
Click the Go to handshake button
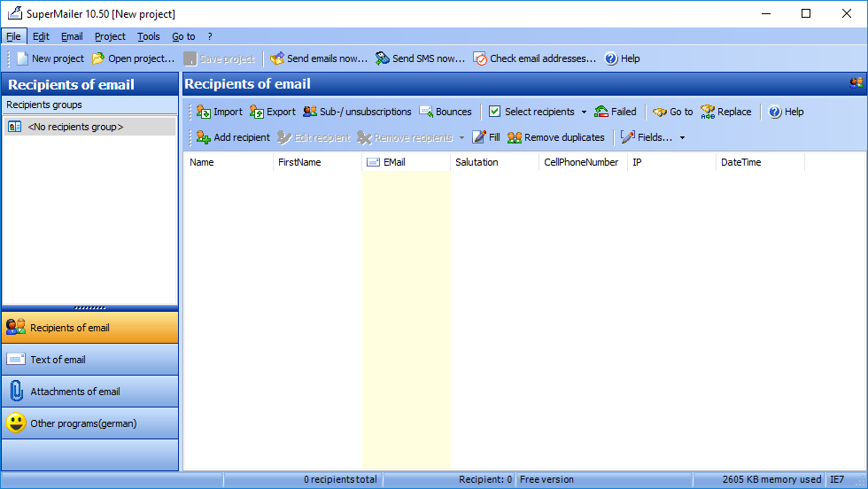coord(672,112)
